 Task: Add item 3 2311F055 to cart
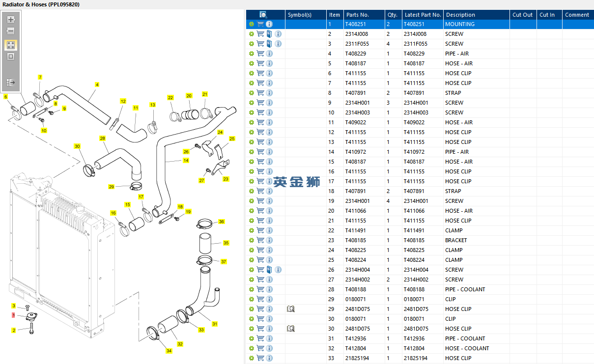point(260,44)
